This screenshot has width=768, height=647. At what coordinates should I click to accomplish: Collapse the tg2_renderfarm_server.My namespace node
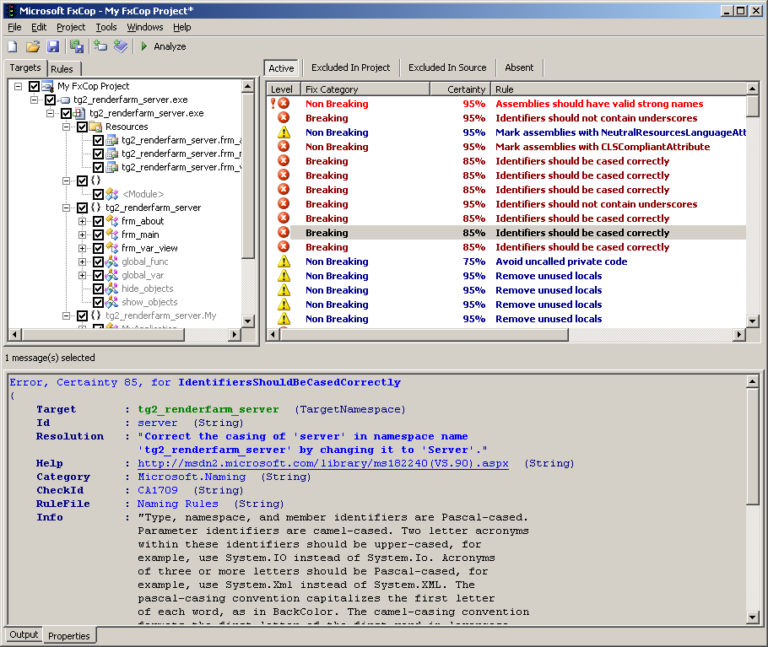pos(66,316)
